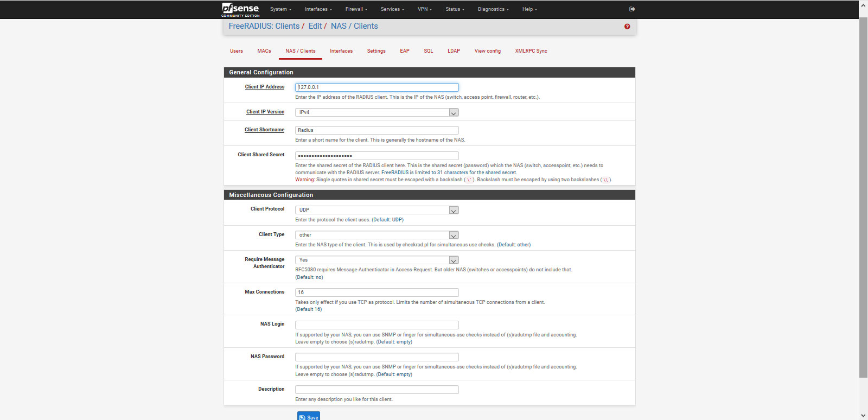Open the System menu
Image resolution: width=868 pixels, height=420 pixels.
[x=280, y=9]
